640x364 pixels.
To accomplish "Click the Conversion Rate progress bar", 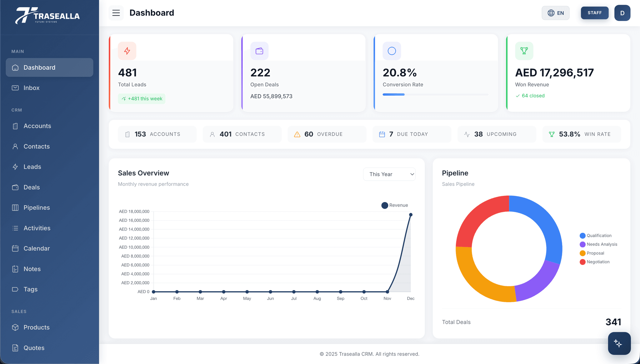I will coord(435,94).
